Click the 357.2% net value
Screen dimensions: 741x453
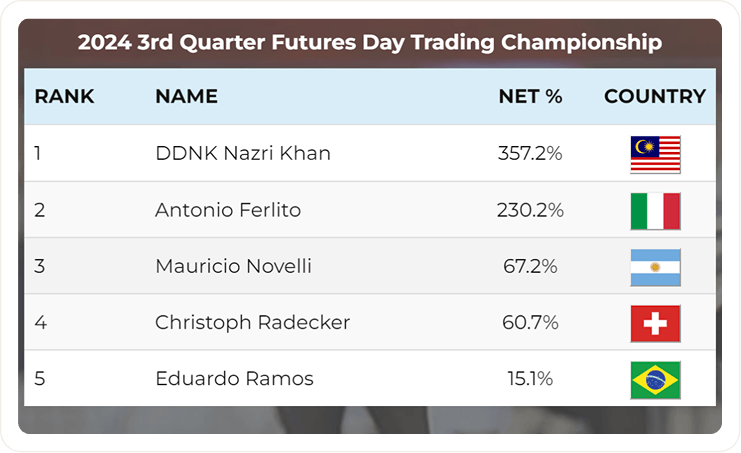coord(530,154)
